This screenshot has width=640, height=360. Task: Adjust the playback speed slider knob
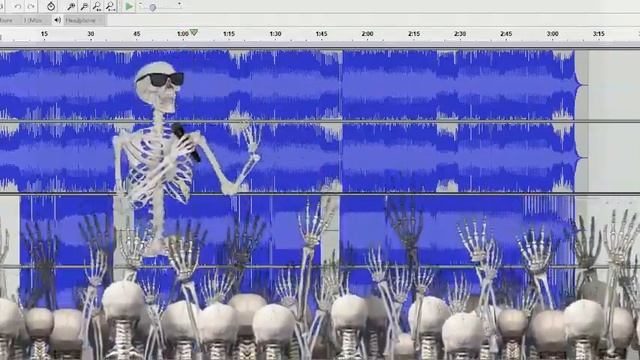tap(153, 7)
